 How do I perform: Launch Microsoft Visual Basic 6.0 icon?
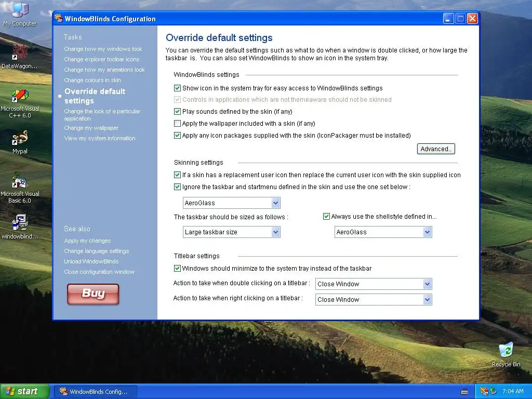click(20, 188)
